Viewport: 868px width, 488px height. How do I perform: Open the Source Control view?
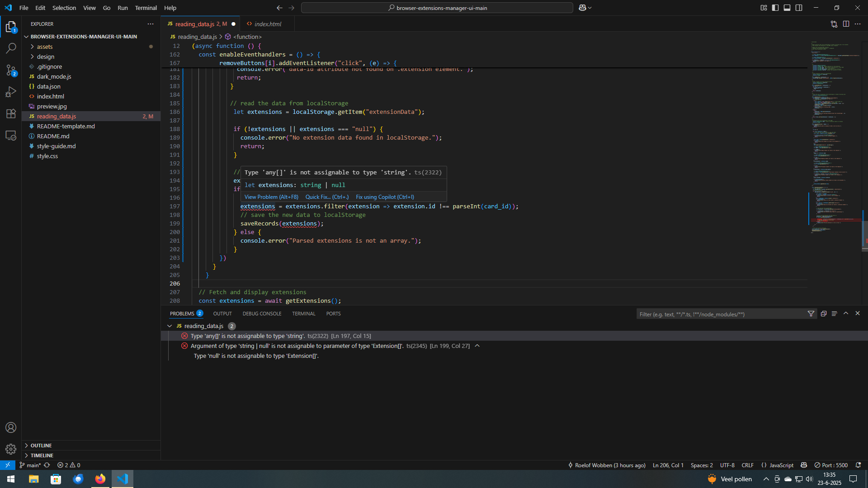click(x=11, y=70)
